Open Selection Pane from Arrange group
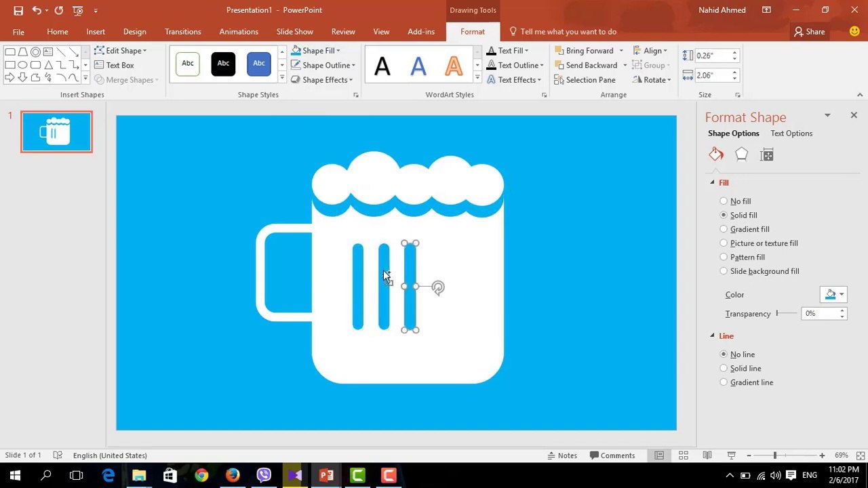This screenshot has height=488, width=868. pos(585,80)
